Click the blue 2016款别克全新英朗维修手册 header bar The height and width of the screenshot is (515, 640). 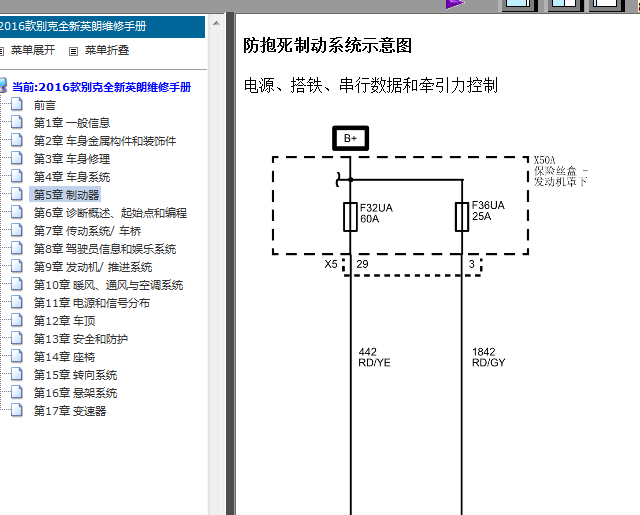(x=102, y=27)
